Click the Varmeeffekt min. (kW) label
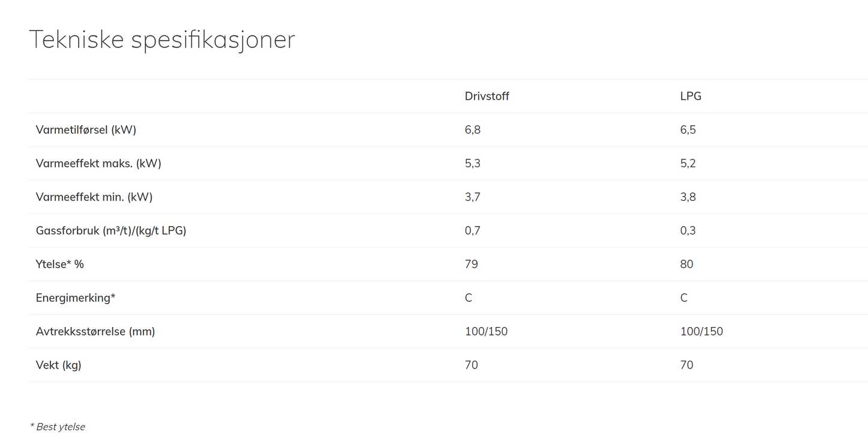Viewport: 868px width, 446px height. [94, 197]
